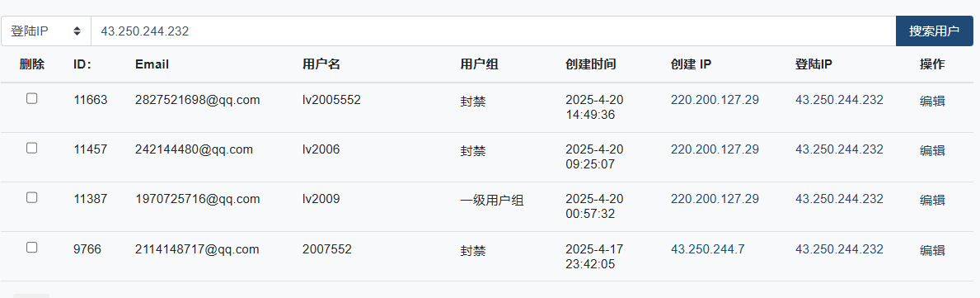Tick the checkbox for user 11457
The height and width of the screenshot is (298, 980).
[32, 148]
